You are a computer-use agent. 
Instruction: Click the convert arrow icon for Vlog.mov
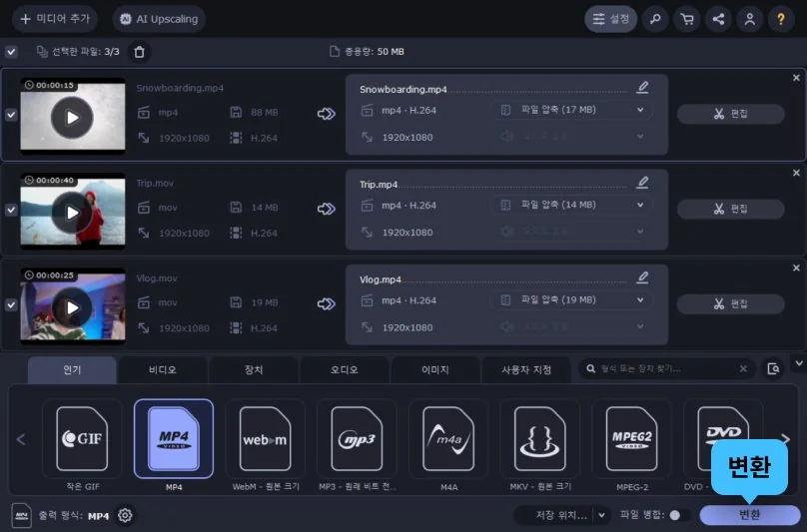(x=327, y=304)
